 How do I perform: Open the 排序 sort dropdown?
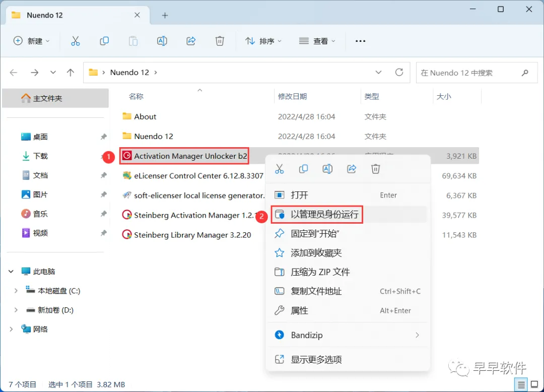[263, 41]
